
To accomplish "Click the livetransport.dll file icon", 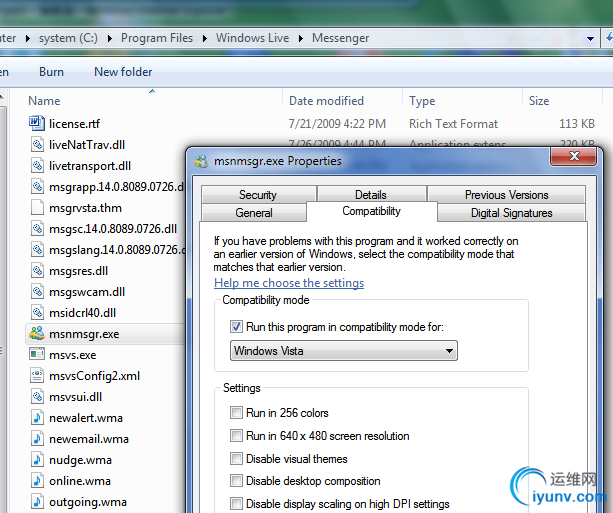I will point(37,165).
